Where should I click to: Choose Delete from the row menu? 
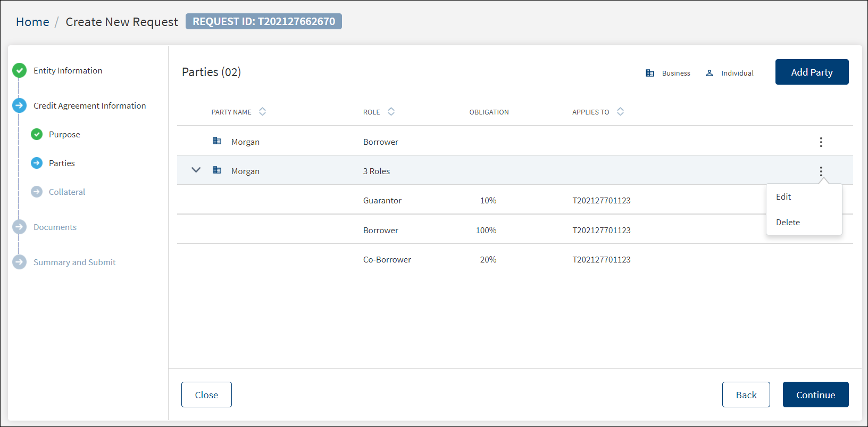pos(788,223)
